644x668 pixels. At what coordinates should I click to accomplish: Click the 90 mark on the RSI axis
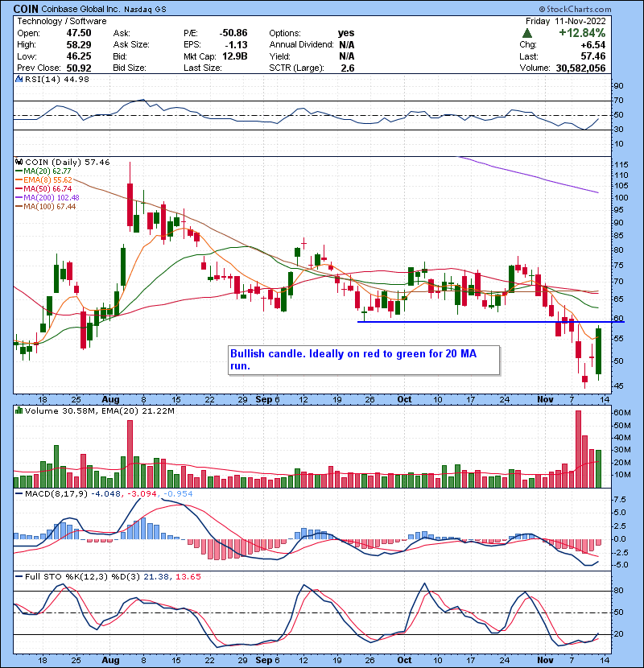coord(618,86)
